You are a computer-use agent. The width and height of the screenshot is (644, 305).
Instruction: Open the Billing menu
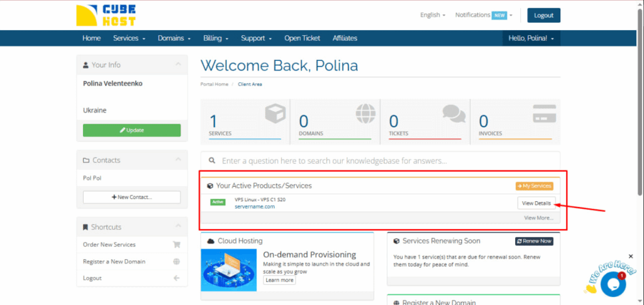[214, 38]
